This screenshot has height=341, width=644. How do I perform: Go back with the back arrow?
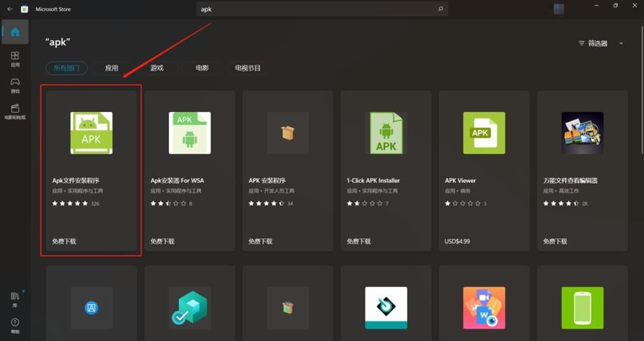click(x=10, y=9)
